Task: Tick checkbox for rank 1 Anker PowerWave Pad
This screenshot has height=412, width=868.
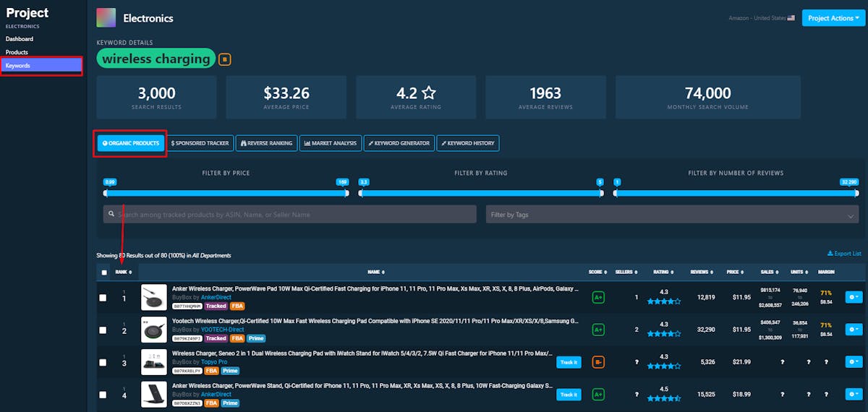Action: [103, 298]
